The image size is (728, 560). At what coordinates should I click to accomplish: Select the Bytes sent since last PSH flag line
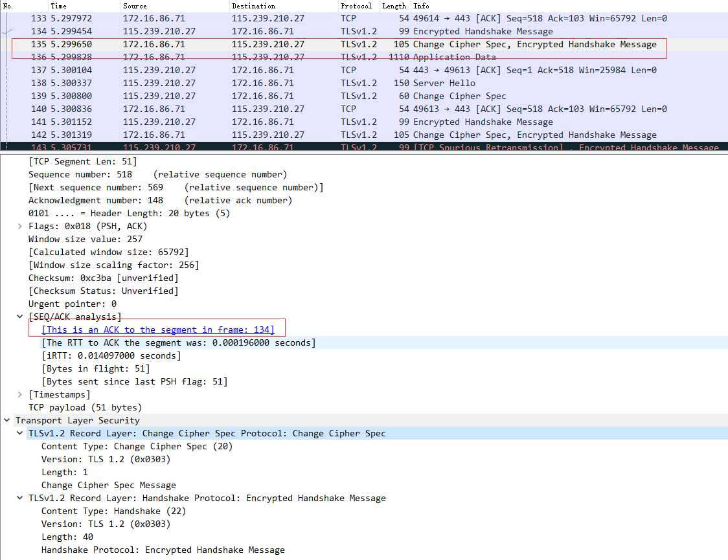135,382
